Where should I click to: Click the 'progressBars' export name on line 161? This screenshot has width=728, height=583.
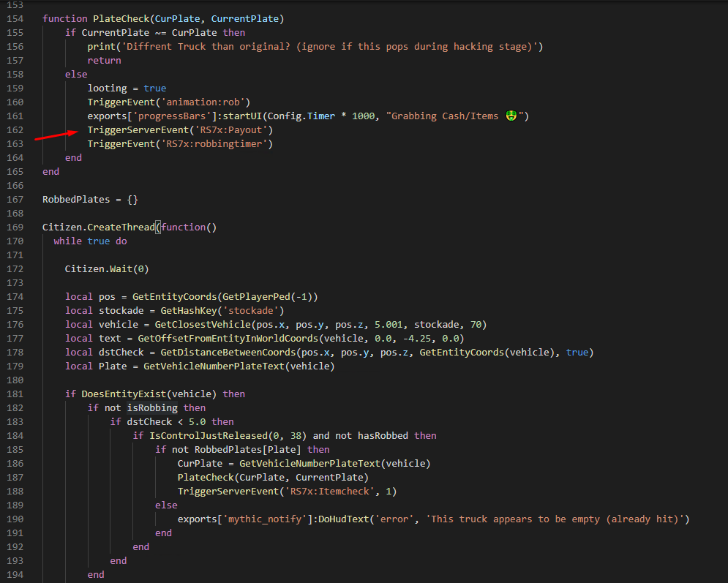(172, 116)
